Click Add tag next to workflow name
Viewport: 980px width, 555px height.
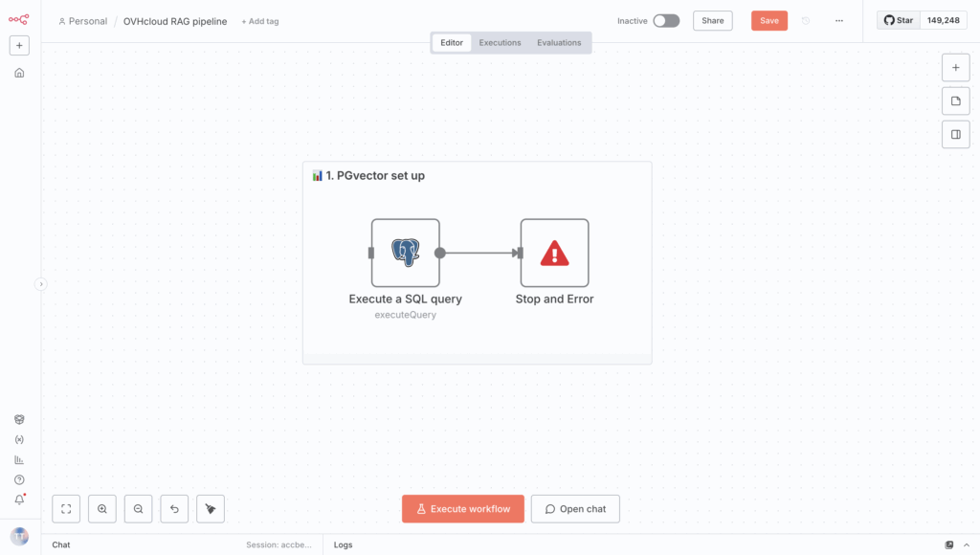[259, 21]
